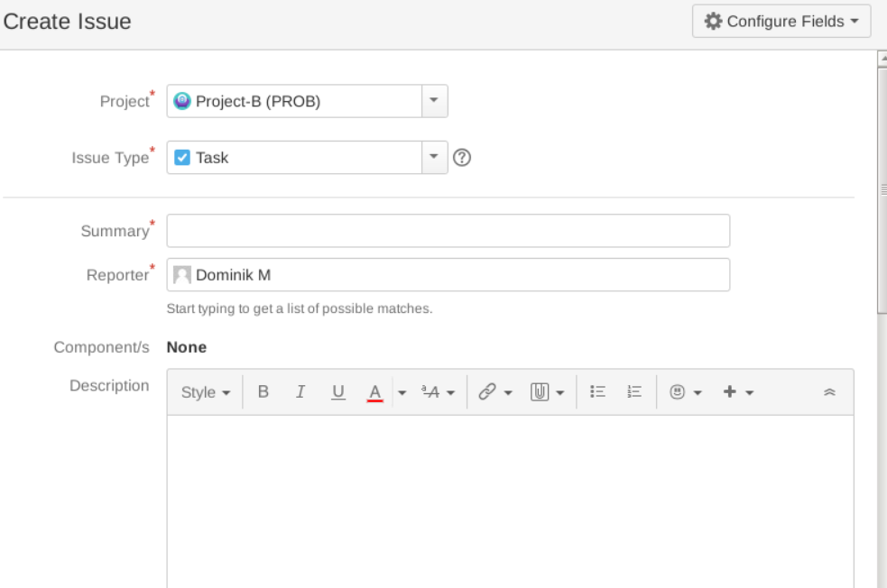
Task: Open the attachment options dropdown arrow
Action: pos(560,392)
